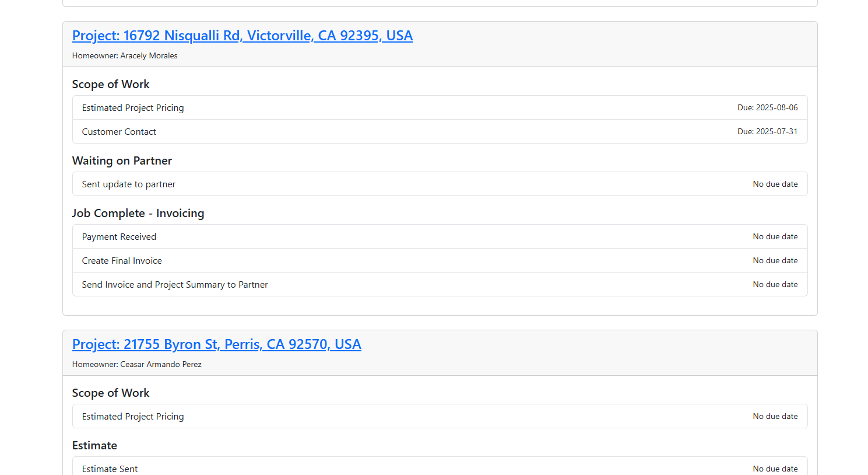Click Estimated Project Pricing under Byron St project
The width and height of the screenshot is (868, 475).
tap(133, 417)
